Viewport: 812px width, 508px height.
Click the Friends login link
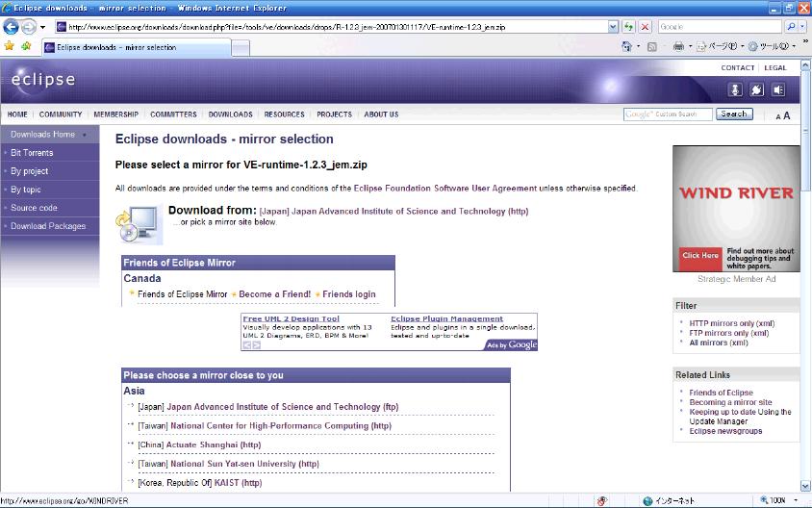[x=349, y=294]
